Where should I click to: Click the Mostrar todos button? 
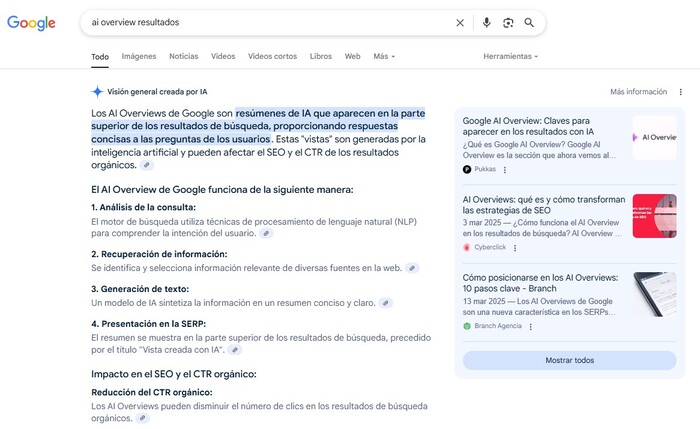570,360
